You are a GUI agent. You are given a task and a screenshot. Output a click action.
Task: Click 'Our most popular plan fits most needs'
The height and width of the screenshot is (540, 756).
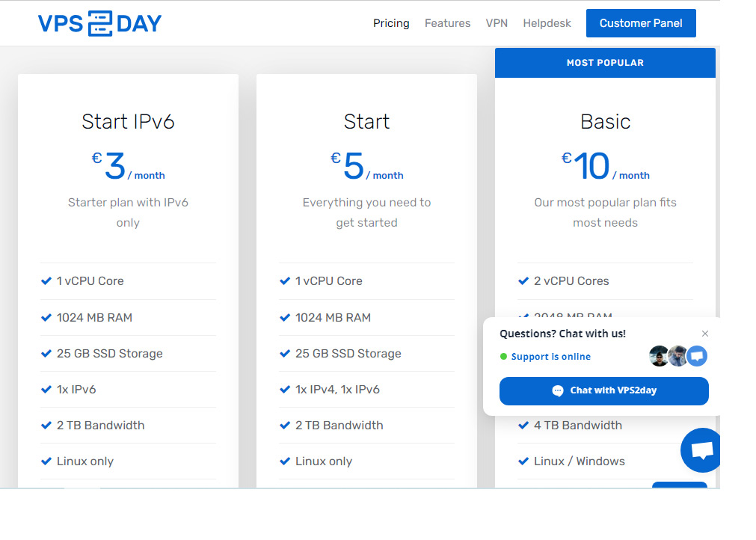point(605,212)
